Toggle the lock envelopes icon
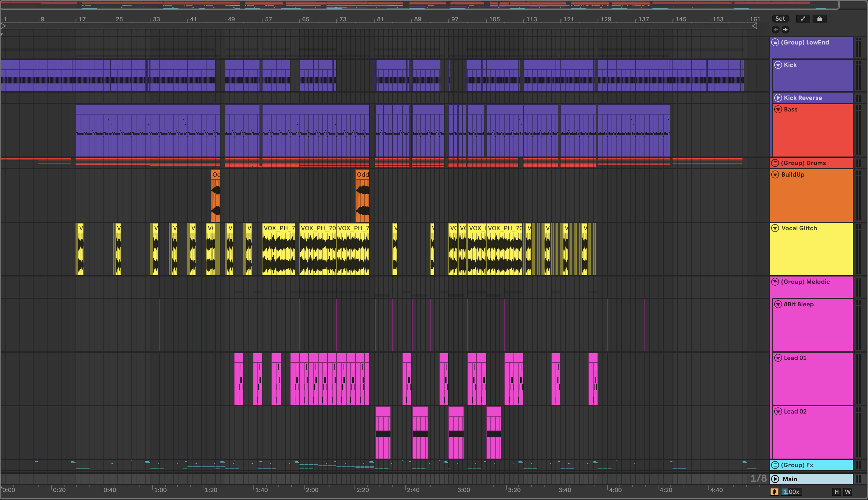 pos(819,19)
